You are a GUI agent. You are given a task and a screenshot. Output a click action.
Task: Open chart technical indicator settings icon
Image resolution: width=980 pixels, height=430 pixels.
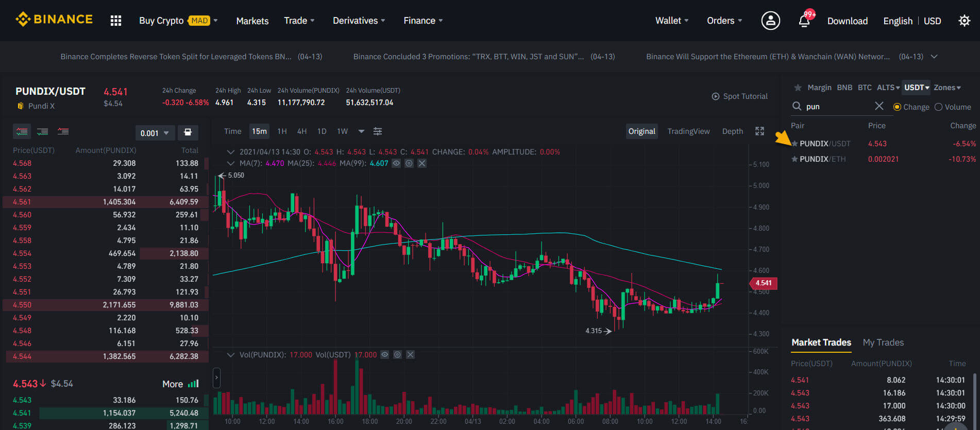click(x=378, y=131)
